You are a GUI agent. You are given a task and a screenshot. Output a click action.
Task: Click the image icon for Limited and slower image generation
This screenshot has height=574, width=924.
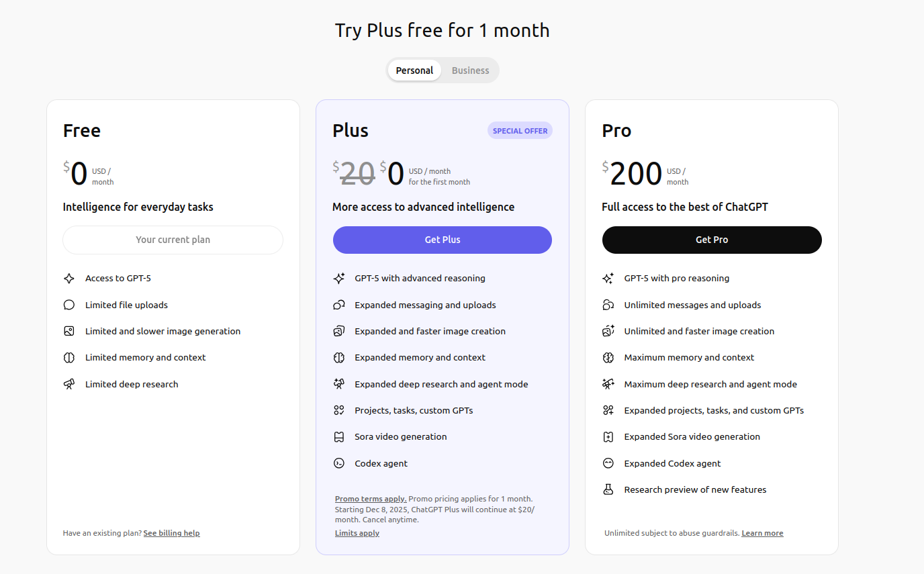coord(69,332)
